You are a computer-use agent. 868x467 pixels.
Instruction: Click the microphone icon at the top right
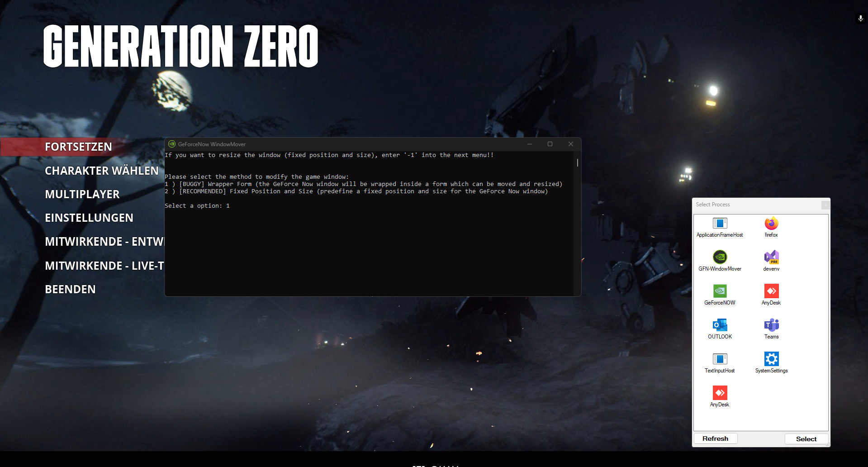point(860,19)
